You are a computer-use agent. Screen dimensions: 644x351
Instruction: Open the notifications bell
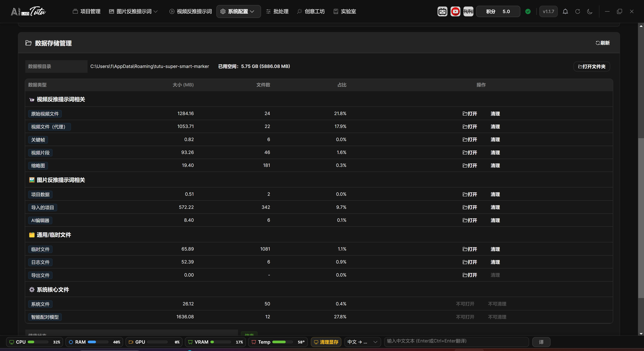[x=565, y=12]
